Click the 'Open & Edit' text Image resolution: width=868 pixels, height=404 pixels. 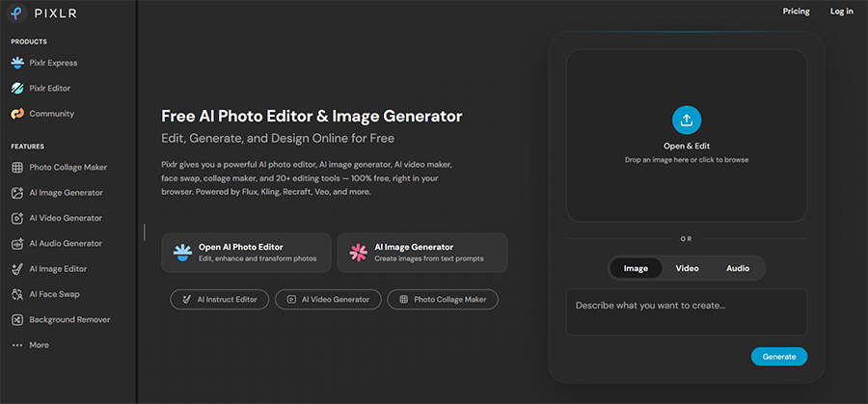click(x=687, y=147)
